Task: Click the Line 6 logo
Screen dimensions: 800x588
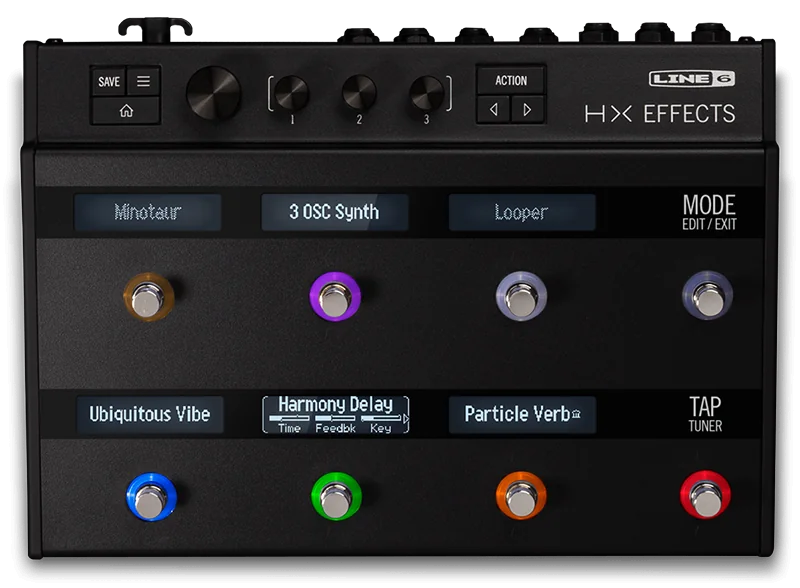Action: [x=692, y=79]
